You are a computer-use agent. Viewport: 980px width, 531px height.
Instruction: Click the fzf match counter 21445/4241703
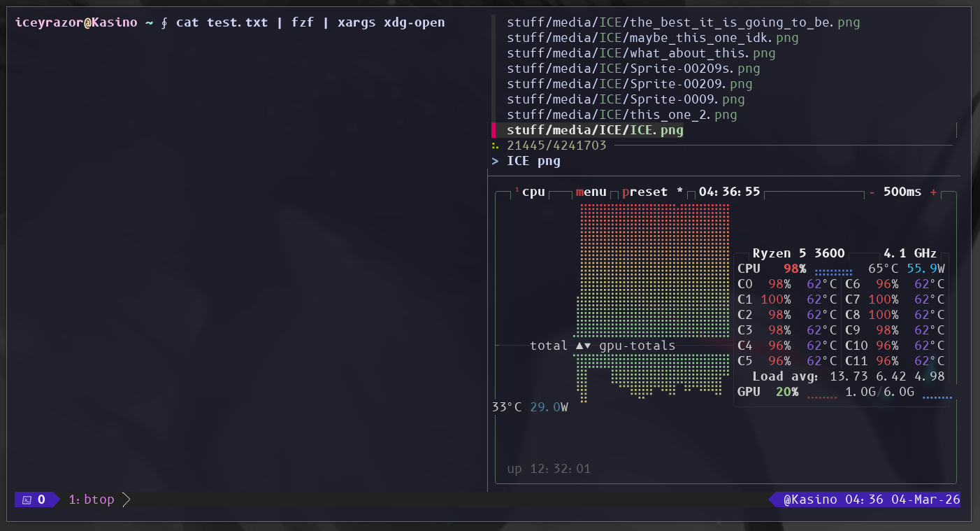pyautogui.click(x=556, y=146)
